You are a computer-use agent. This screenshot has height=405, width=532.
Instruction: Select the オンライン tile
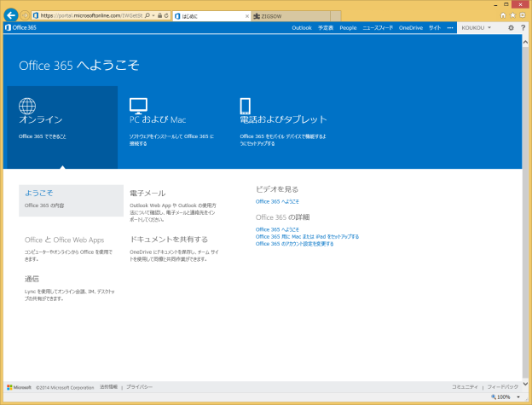click(62, 127)
